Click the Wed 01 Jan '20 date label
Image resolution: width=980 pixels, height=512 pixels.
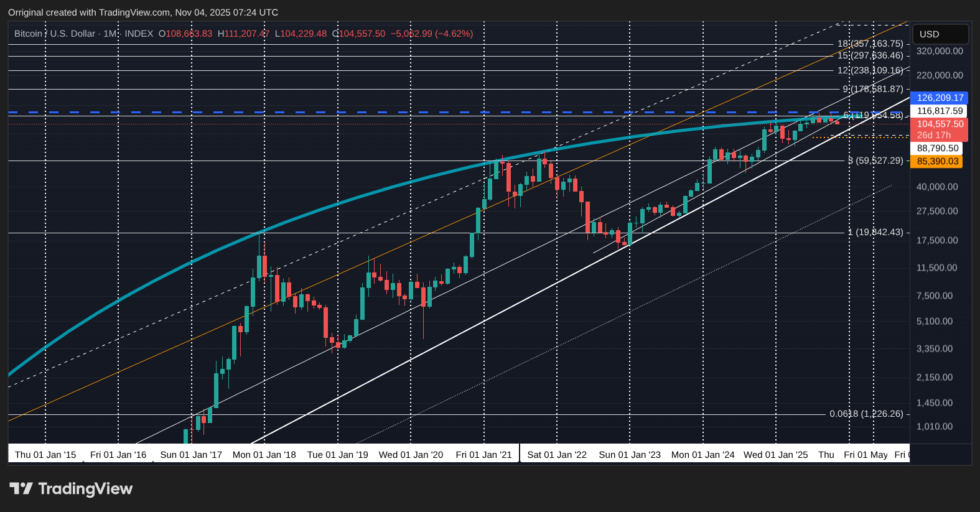(411, 455)
